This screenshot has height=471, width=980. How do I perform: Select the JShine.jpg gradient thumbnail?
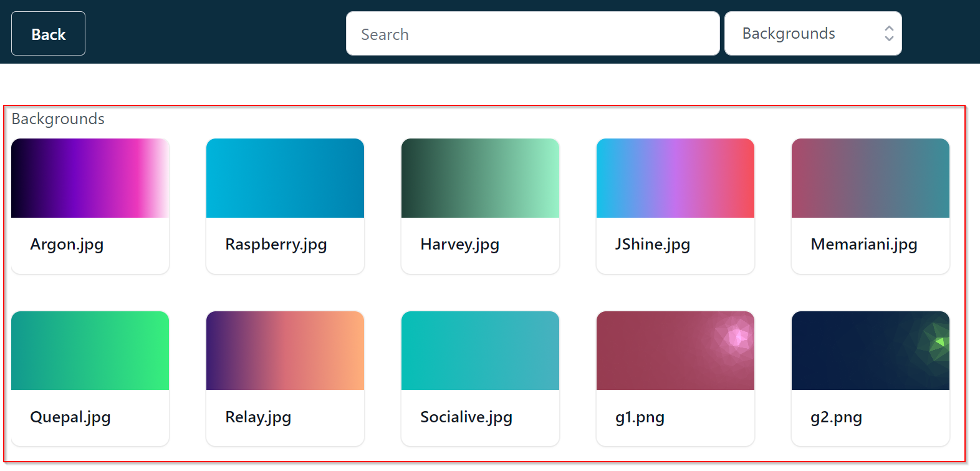675,178
